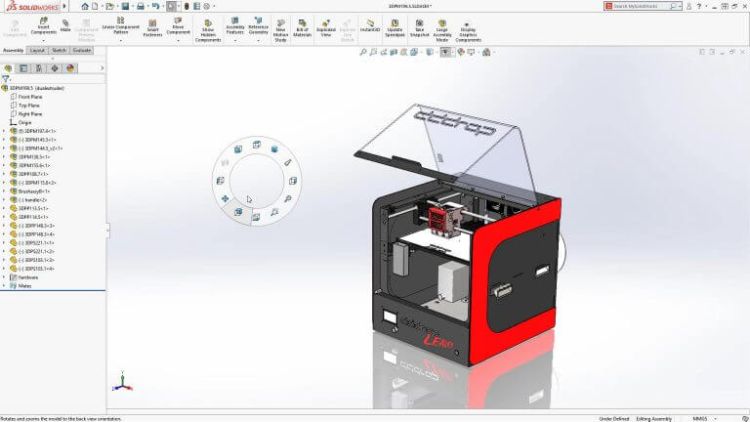The image size is (750, 422).
Task: Open the Insert Components dropdown arrow
Action: tap(44, 41)
